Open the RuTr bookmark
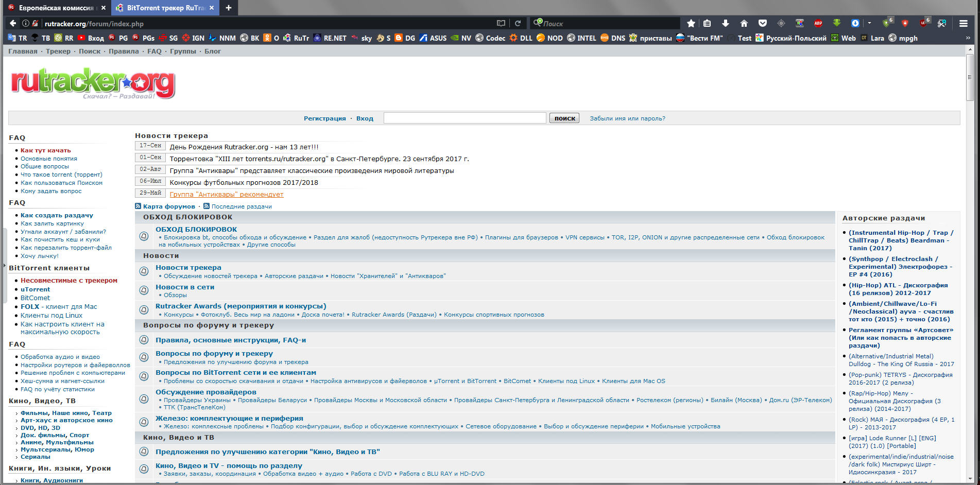Viewport: 980px width, 485px height. click(297, 38)
